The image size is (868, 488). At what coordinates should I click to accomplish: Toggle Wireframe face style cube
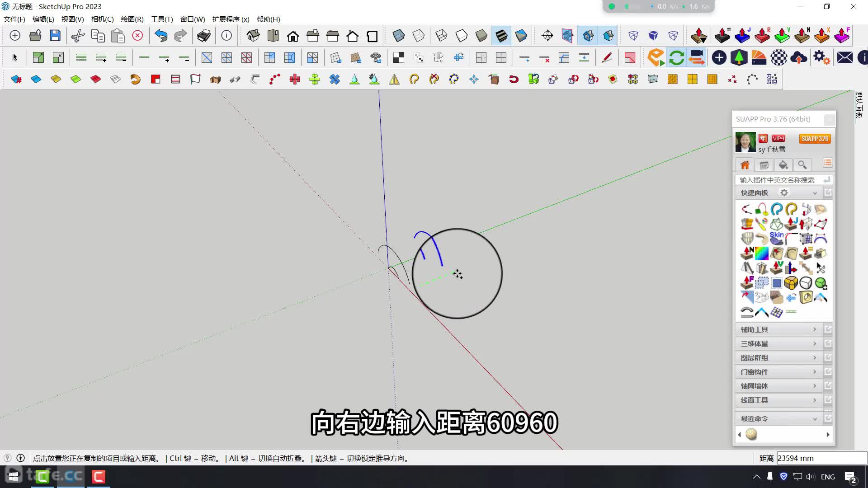click(x=441, y=36)
